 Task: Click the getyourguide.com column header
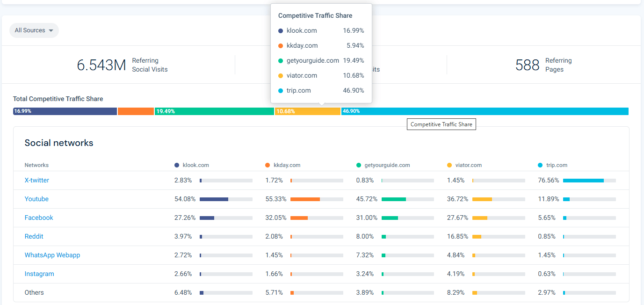383,165
